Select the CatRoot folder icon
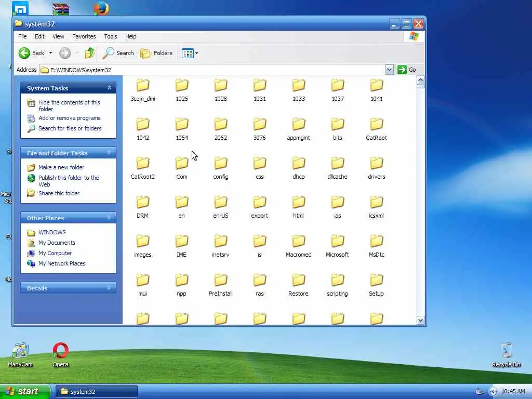The width and height of the screenshot is (532, 399). (376, 124)
